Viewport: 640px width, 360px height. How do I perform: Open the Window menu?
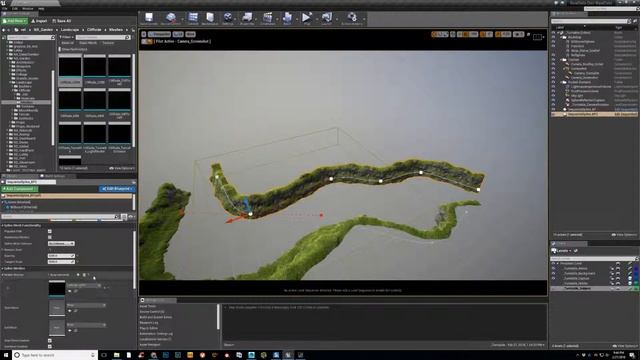click(x=28, y=8)
